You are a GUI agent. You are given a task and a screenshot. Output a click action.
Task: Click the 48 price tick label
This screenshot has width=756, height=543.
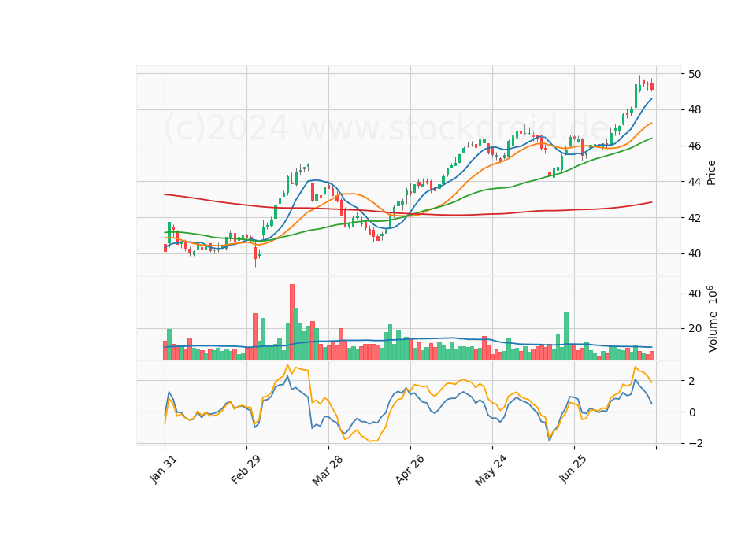point(695,110)
